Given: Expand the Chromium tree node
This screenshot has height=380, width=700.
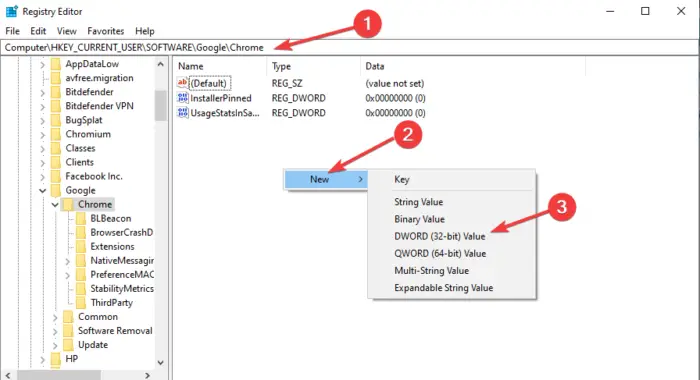Looking at the screenshot, I should pyautogui.click(x=42, y=135).
